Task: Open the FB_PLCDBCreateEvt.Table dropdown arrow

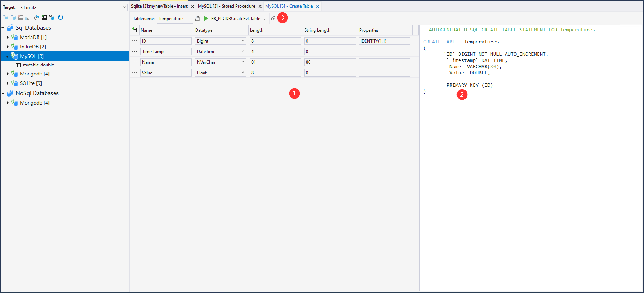Action: click(265, 19)
